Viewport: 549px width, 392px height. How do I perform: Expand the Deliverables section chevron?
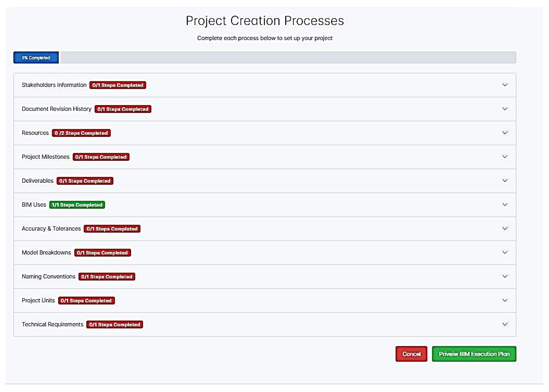click(x=505, y=181)
